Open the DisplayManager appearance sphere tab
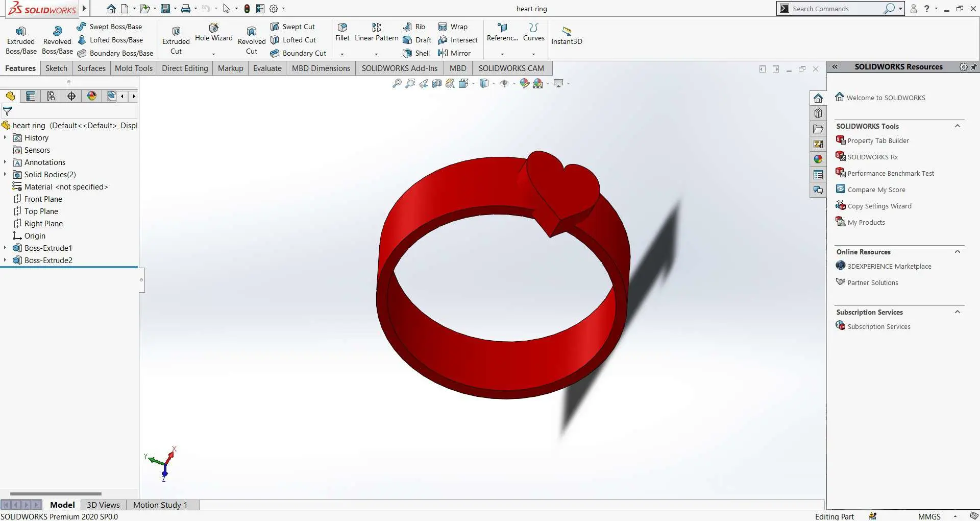 [92, 96]
